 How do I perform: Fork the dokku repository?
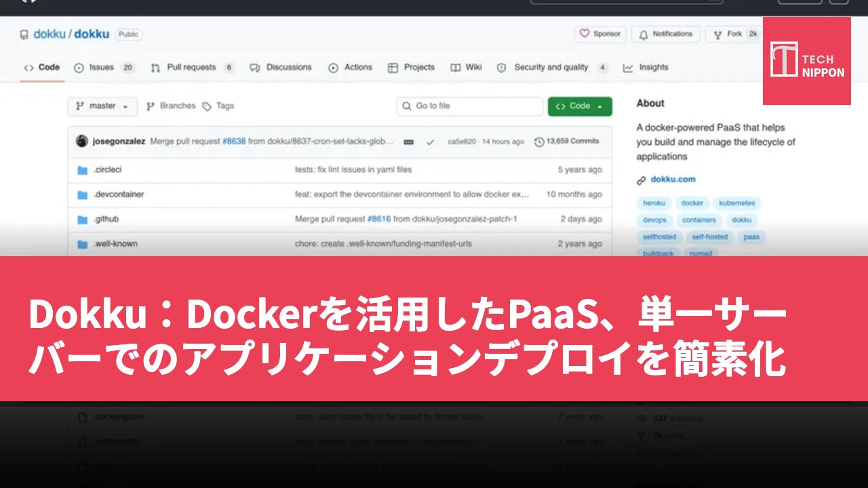click(736, 34)
